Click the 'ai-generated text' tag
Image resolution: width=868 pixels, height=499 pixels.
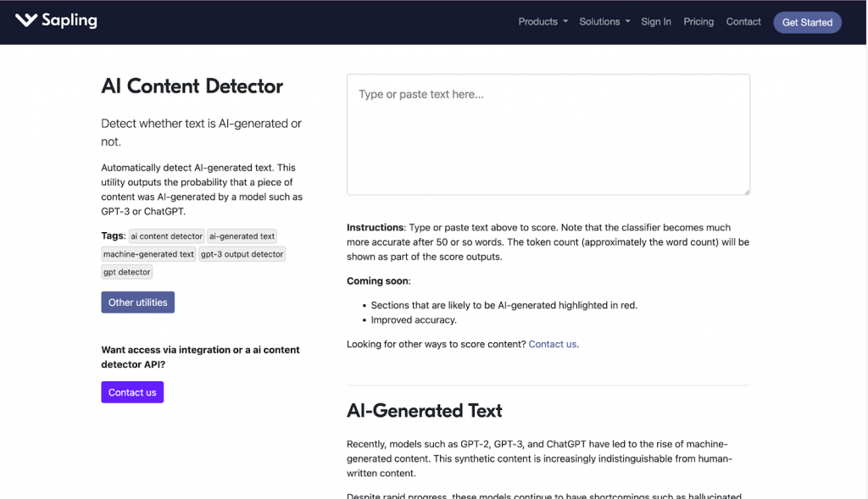click(242, 236)
